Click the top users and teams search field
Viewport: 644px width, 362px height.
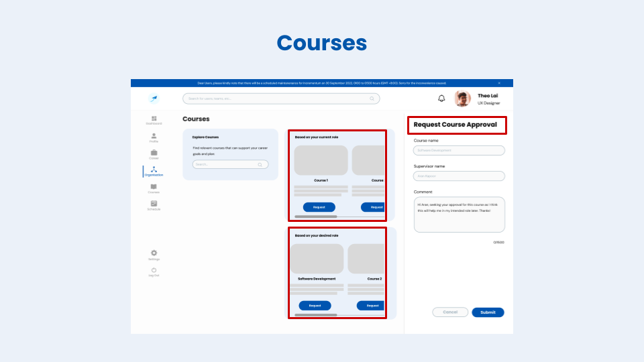(281, 99)
